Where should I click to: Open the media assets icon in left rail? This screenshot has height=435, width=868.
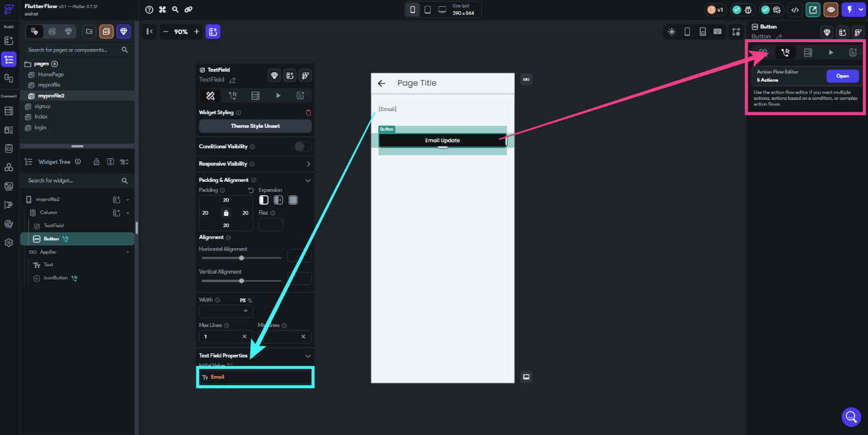tap(9, 186)
